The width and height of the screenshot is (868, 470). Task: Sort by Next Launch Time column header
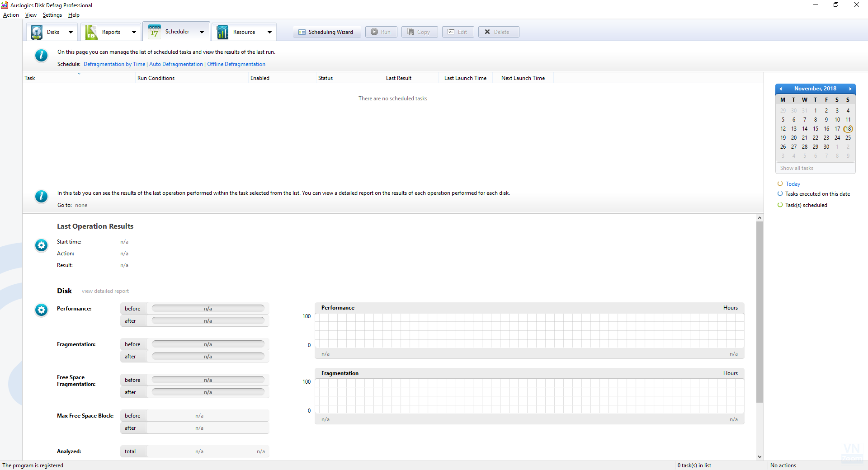pyautogui.click(x=523, y=78)
